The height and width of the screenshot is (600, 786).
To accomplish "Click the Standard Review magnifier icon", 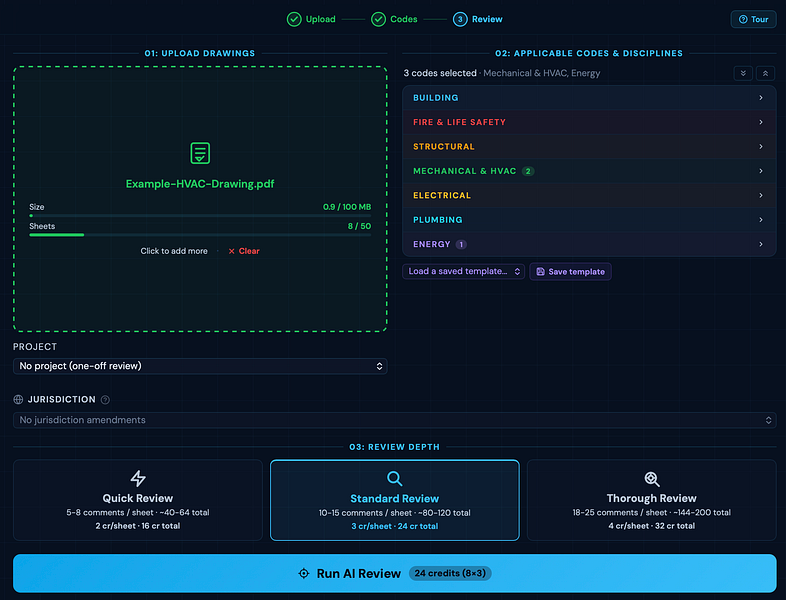I will [x=395, y=478].
